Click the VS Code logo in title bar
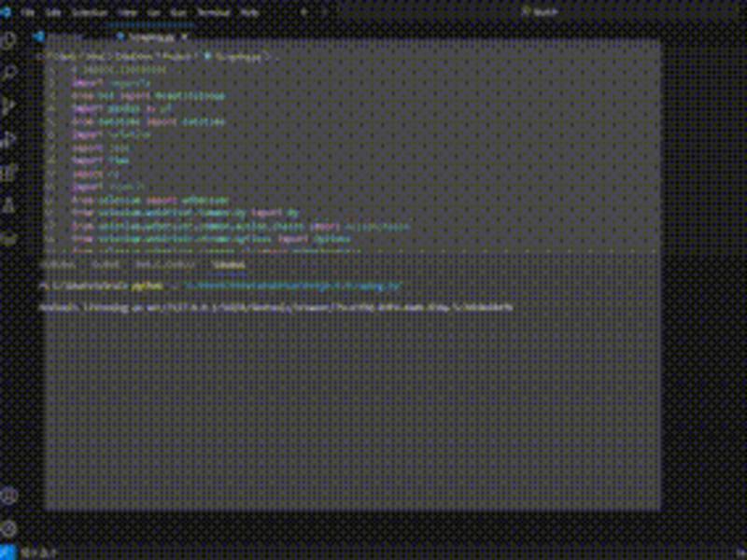Screen dimensions: 747x560 [x=6, y=12]
